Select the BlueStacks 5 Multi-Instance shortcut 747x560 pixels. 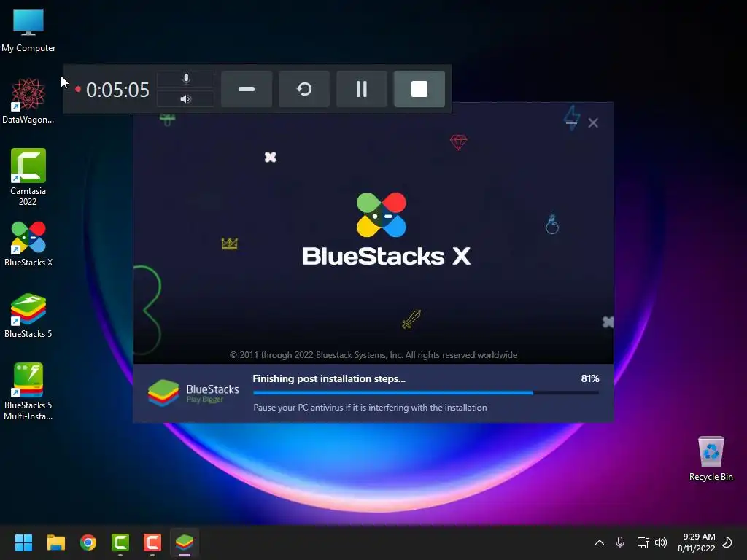tap(28, 392)
